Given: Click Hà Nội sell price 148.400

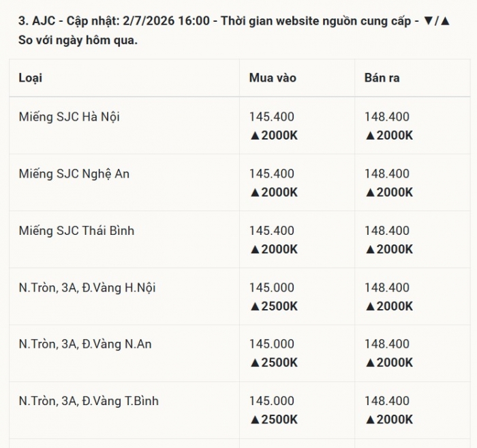Looking at the screenshot, I should [387, 116].
